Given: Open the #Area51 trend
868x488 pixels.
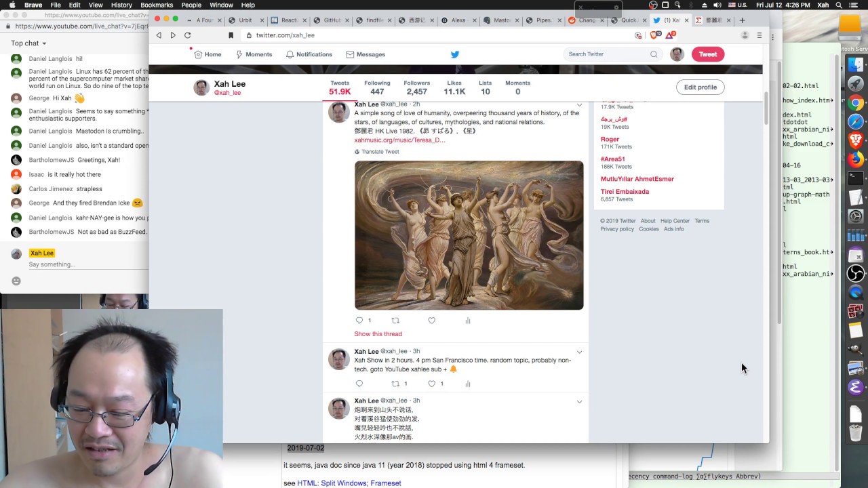Looking at the screenshot, I should click(612, 159).
